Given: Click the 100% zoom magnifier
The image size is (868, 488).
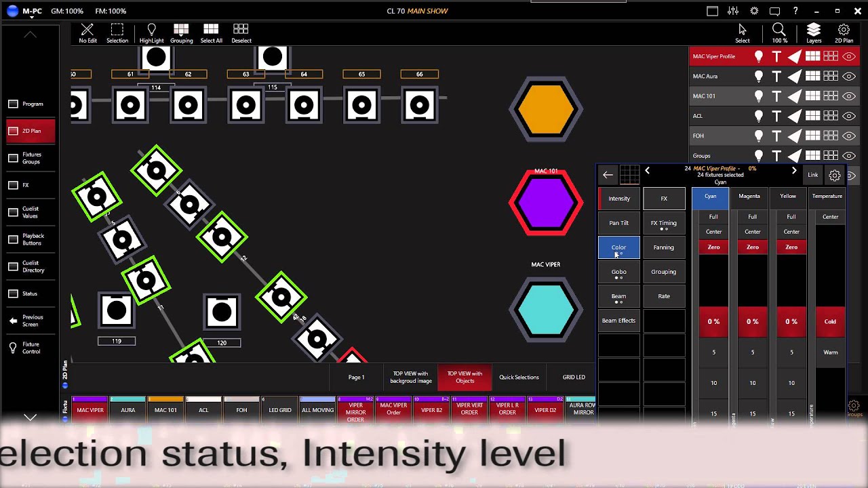Looking at the screenshot, I should (x=779, y=33).
